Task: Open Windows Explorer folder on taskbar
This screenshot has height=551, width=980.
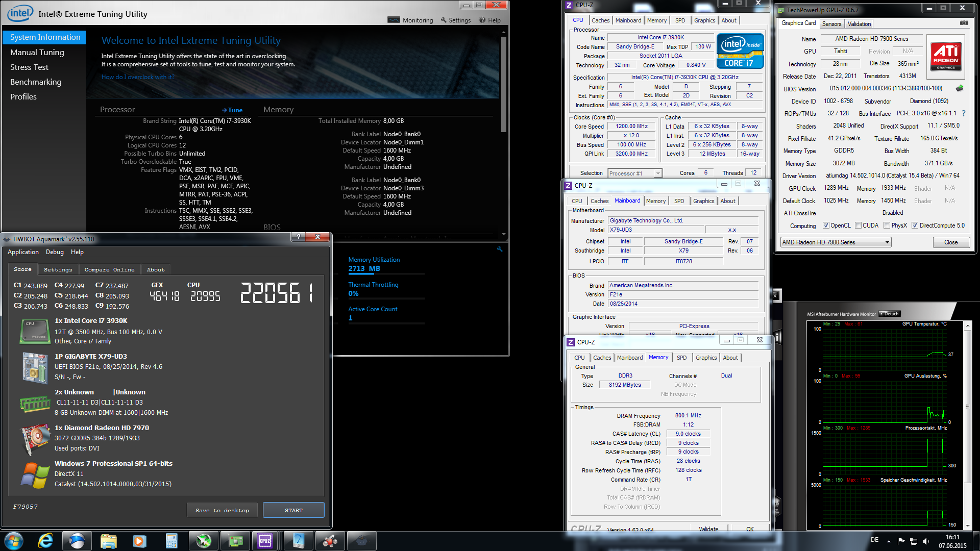Action: click(109, 541)
